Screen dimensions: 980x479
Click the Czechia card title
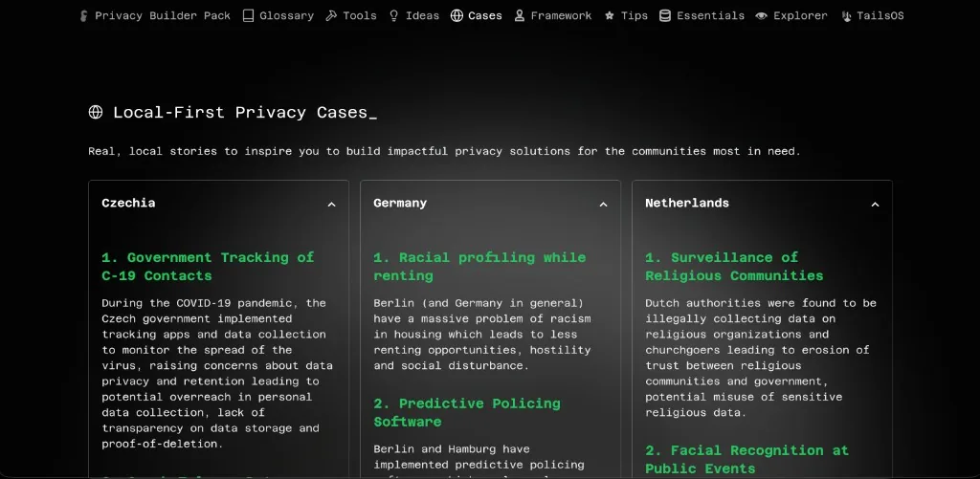click(x=128, y=203)
